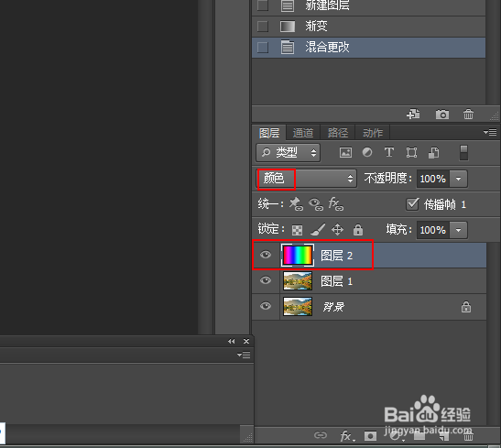Hide 图层 2 with eye icon
The image size is (501, 448).
coord(266,255)
